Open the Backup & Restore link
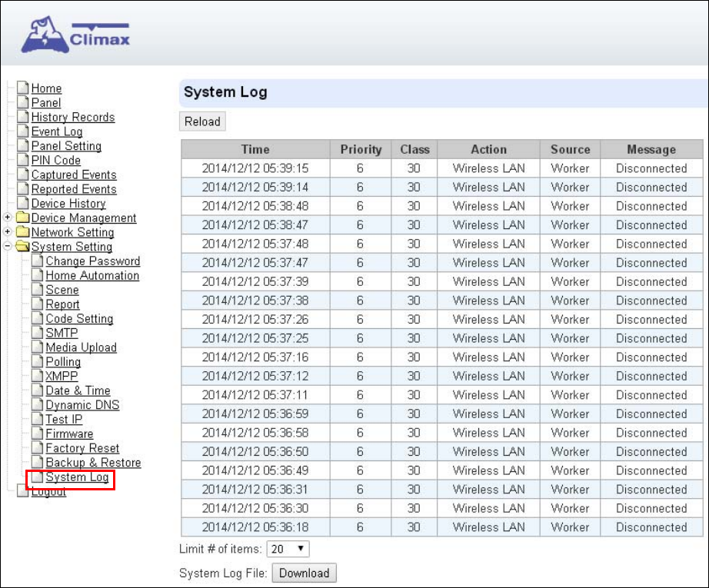This screenshot has width=709, height=588. point(94,463)
